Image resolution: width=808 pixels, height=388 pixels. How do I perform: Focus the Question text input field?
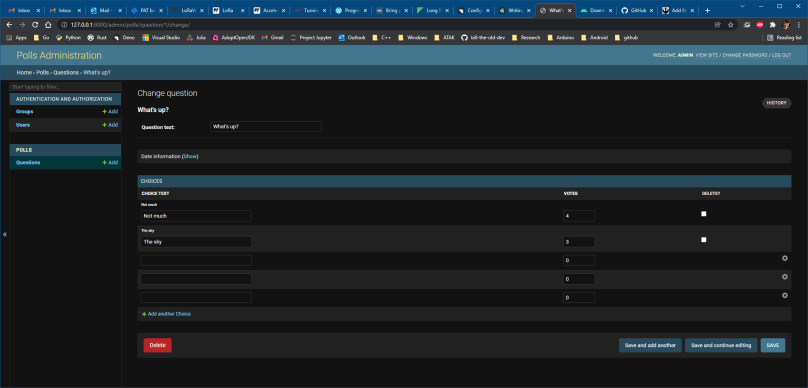click(x=265, y=127)
